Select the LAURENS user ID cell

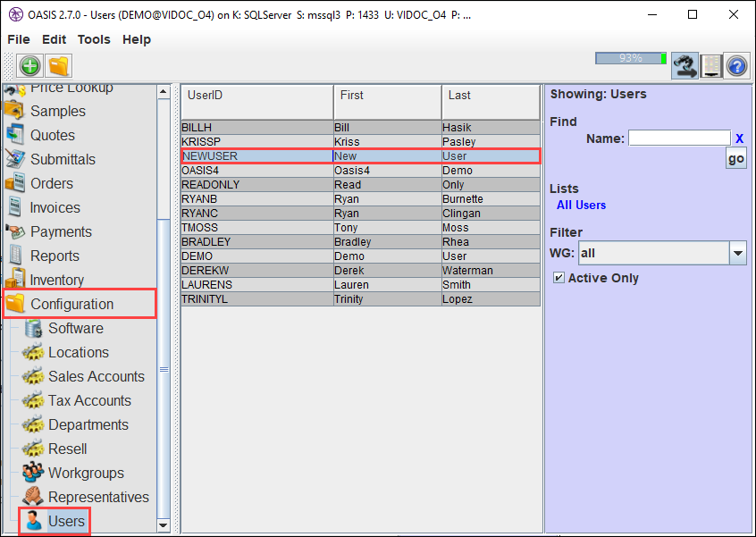(257, 284)
